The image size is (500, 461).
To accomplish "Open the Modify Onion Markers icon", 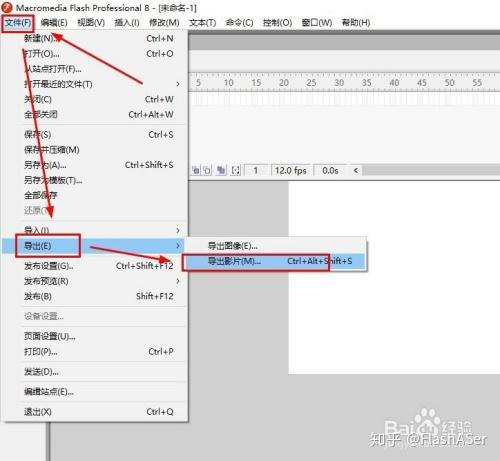I will coord(236,170).
